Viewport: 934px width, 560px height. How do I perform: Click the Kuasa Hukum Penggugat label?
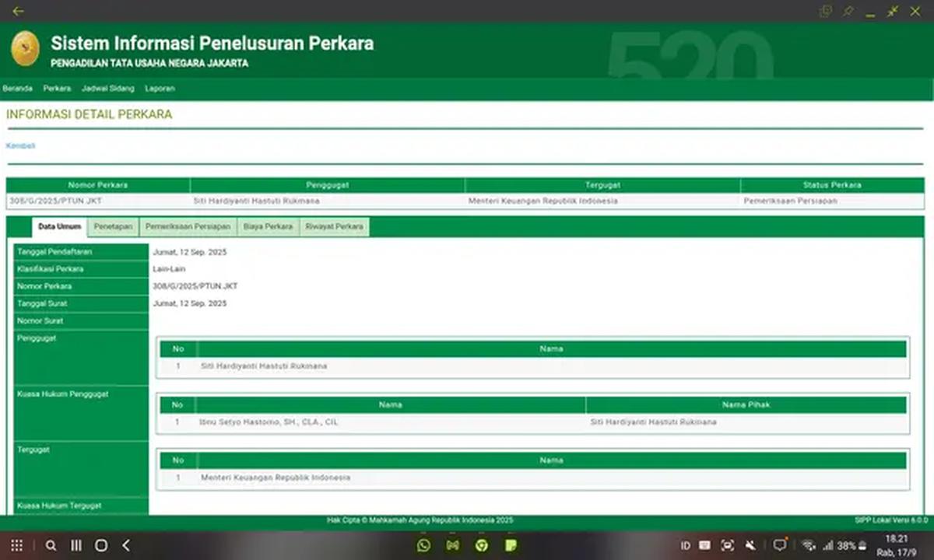62,394
